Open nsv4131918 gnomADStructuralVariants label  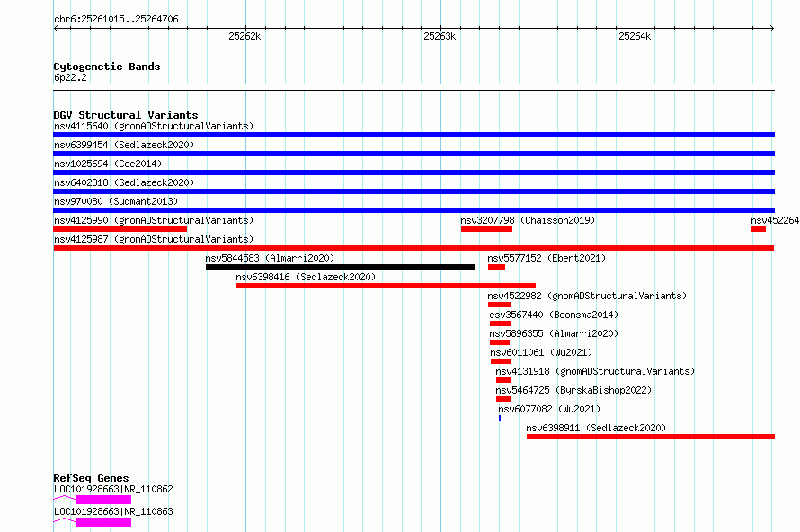click(x=595, y=371)
